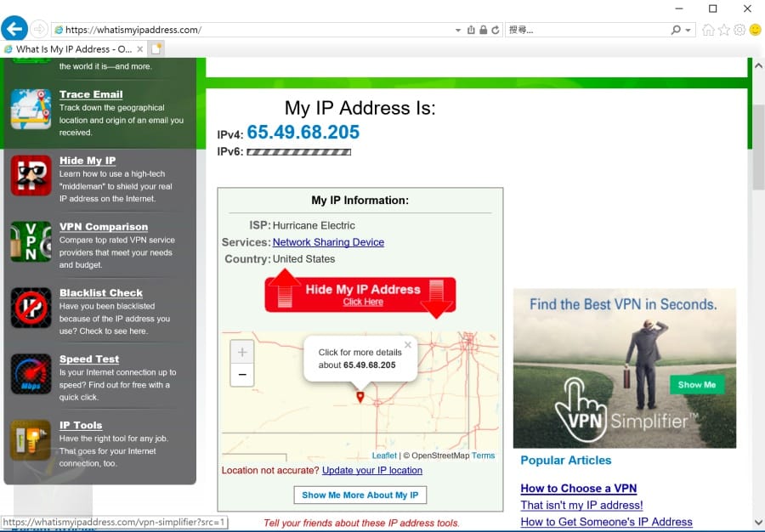The image size is (765, 532).
Task: Close the map popup about 65.49.68.205
Action: coord(407,345)
